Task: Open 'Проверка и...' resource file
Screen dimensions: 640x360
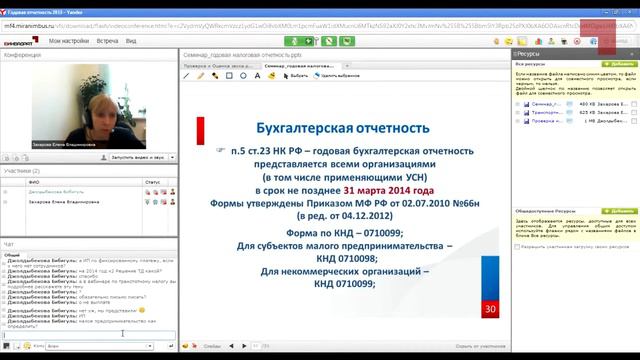Action: 546,121
